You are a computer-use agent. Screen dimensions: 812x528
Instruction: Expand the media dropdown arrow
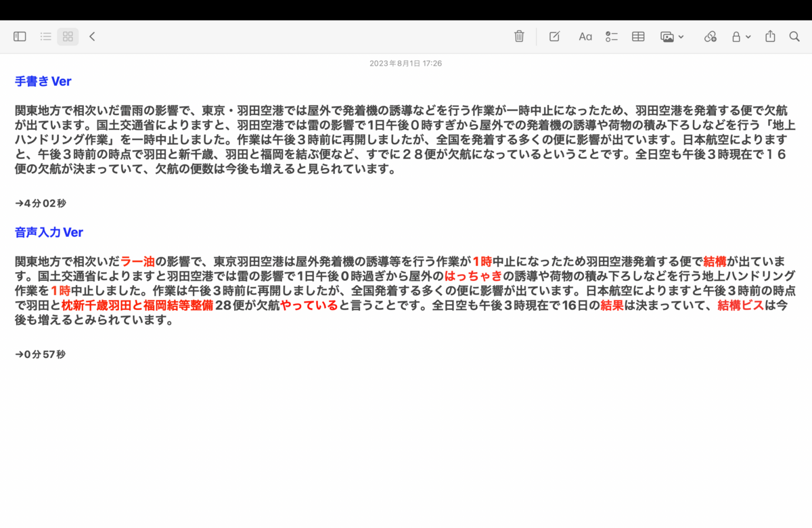[x=681, y=37]
